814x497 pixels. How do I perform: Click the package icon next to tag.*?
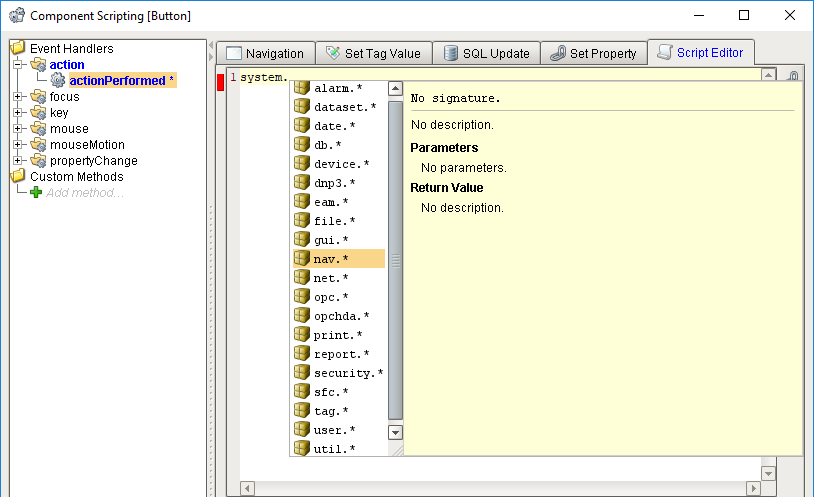[302, 410]
